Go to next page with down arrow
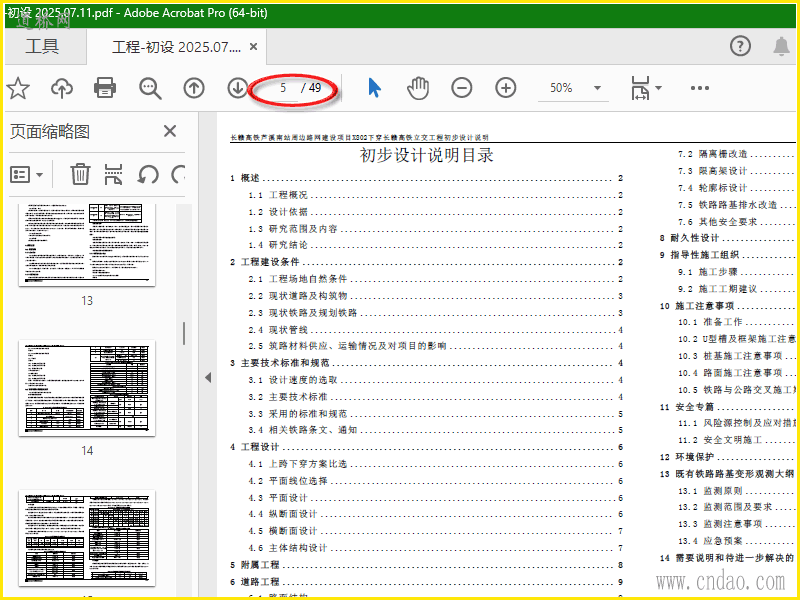 tap(237, 88)
